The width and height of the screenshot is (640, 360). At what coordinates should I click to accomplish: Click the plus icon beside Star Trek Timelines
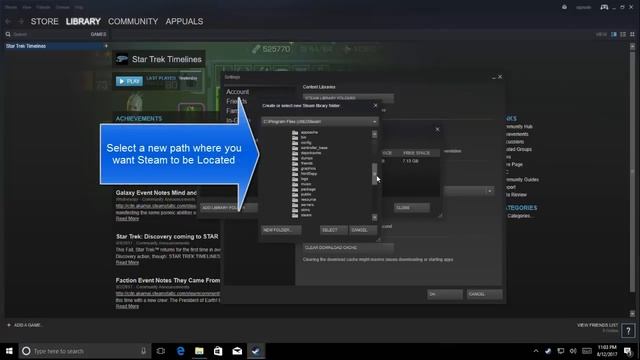(106, 46)
